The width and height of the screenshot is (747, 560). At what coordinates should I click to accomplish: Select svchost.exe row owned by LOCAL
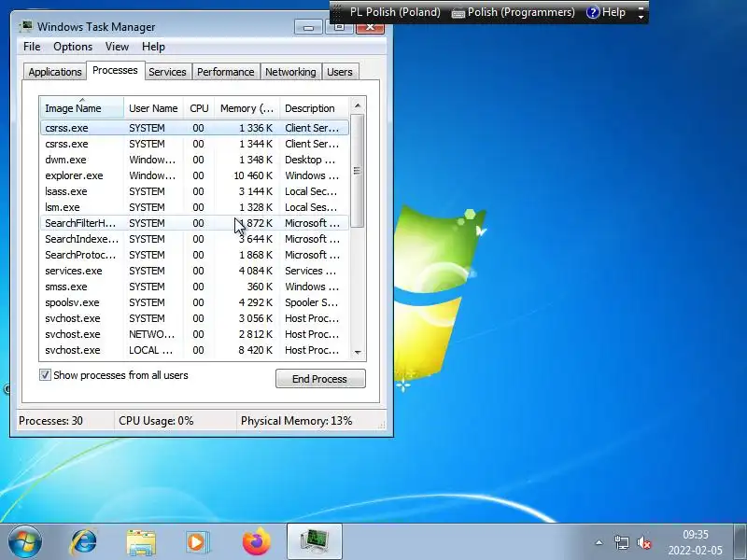pyautogui.click(x=194, y=350)
